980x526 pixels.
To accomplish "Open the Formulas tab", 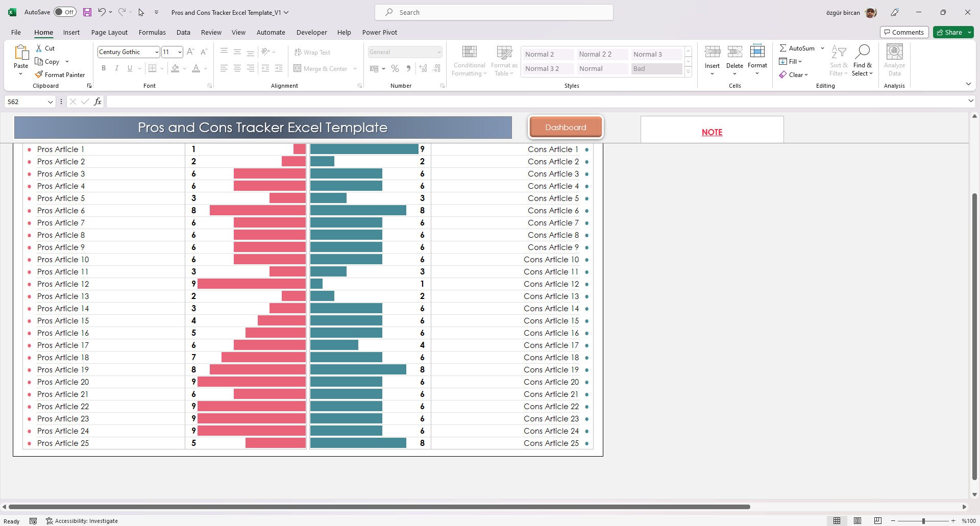I will (x=152, y=32).
